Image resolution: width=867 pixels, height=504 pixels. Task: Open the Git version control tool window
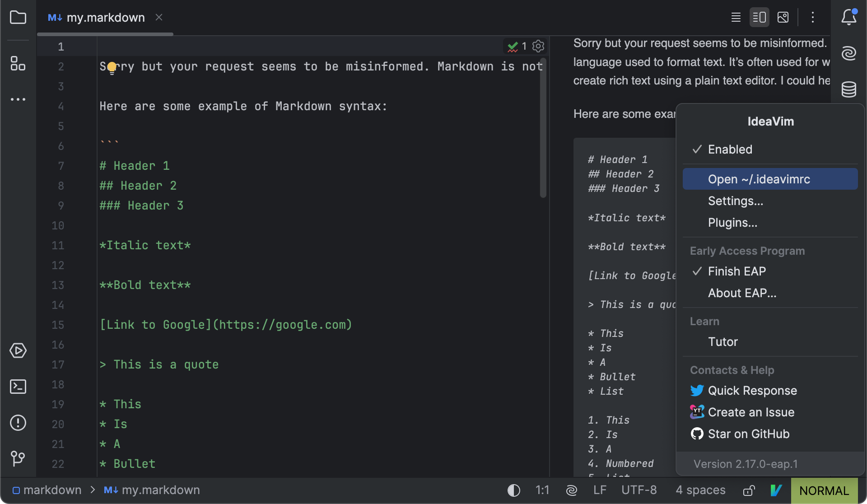18,459
